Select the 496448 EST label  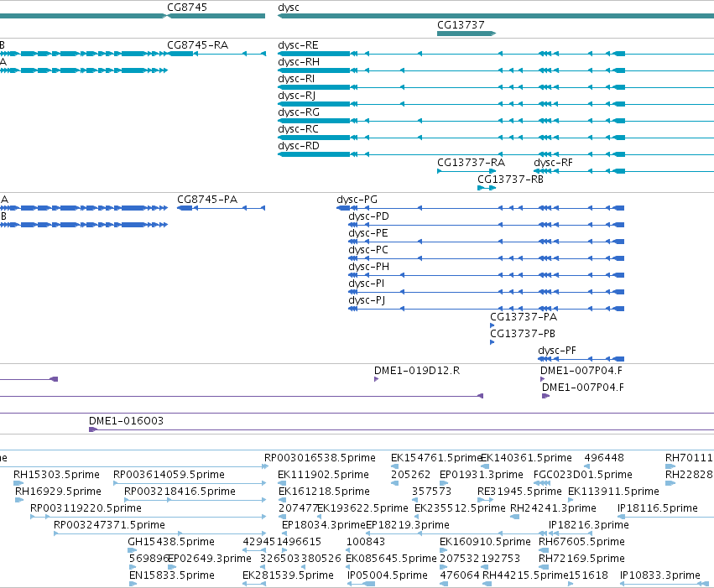point(604,458)
